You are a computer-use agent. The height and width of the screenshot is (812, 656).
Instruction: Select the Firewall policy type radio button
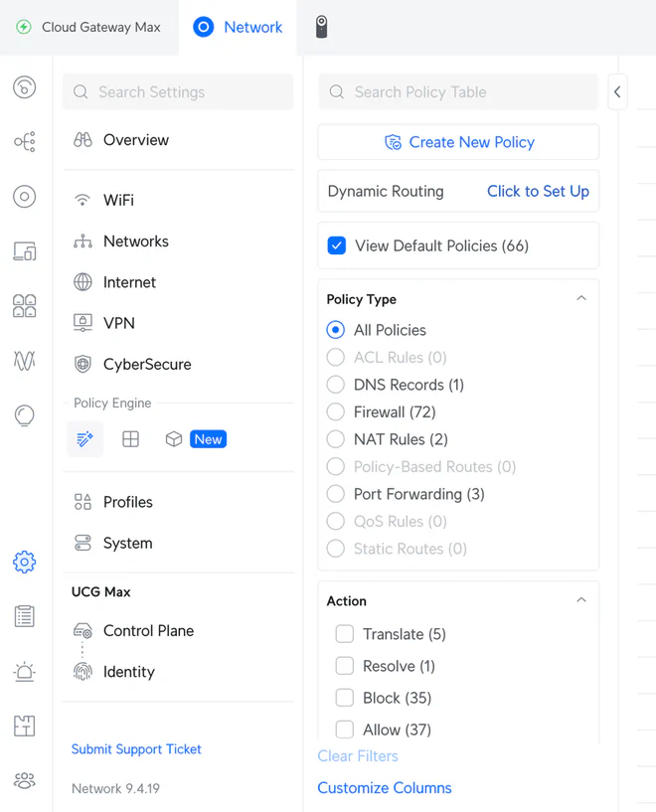pos(337,411)
